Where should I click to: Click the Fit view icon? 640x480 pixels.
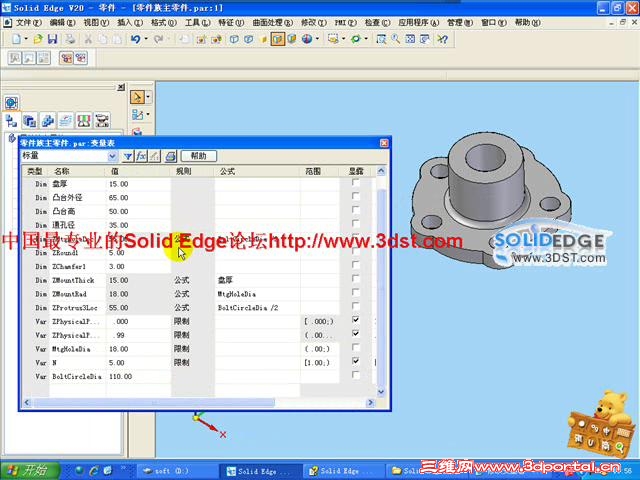click(x=410, y=39)
